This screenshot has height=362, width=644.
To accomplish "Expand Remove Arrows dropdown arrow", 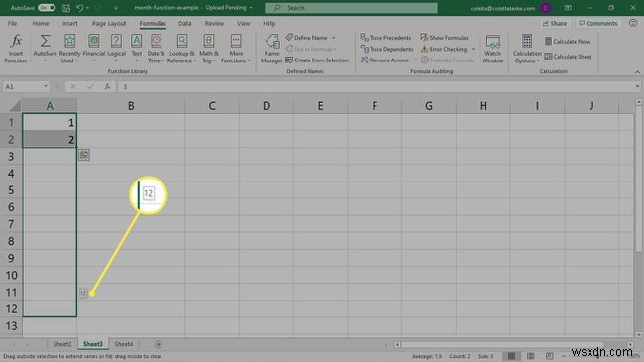I will coord(415,60).
